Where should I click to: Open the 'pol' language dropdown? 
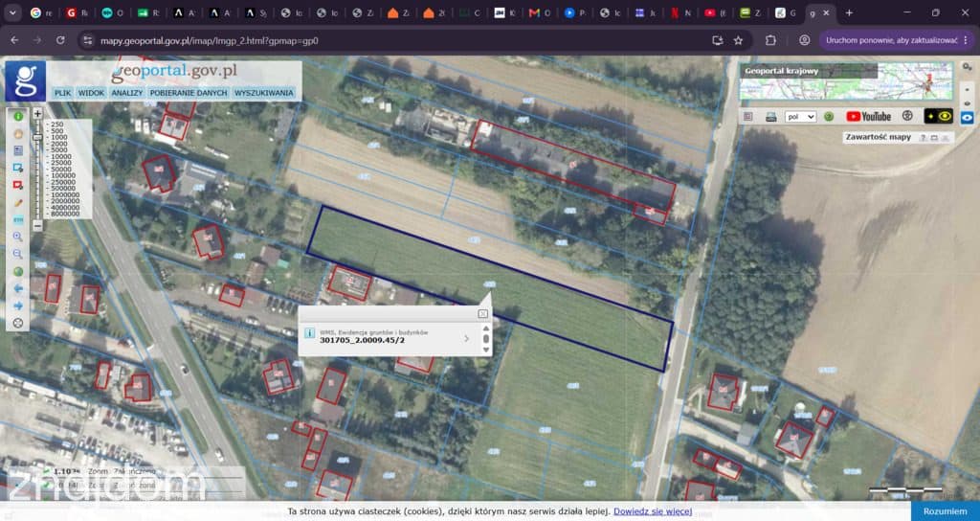801,116
